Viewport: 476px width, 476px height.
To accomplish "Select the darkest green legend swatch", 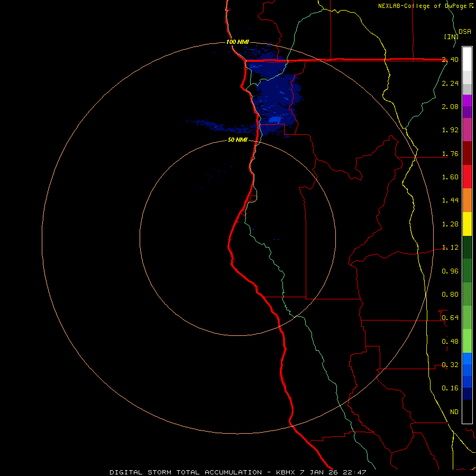I will point(467,248).
